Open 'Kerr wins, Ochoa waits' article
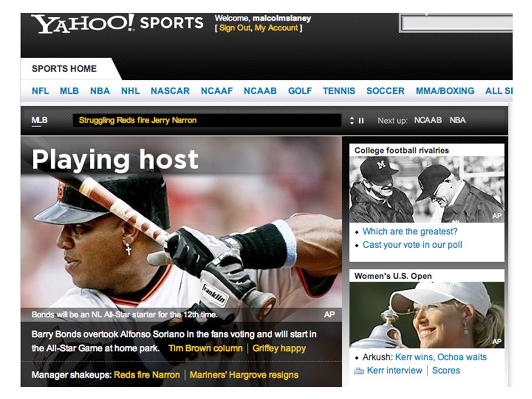 [441, 357]
